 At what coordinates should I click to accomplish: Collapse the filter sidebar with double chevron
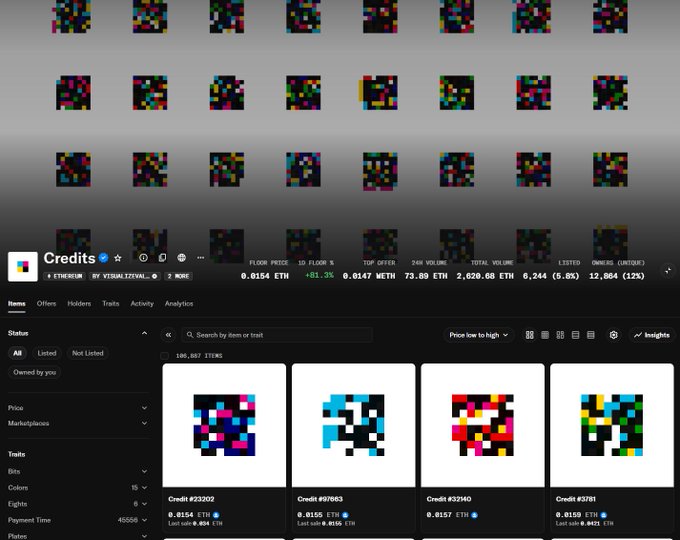168,335
